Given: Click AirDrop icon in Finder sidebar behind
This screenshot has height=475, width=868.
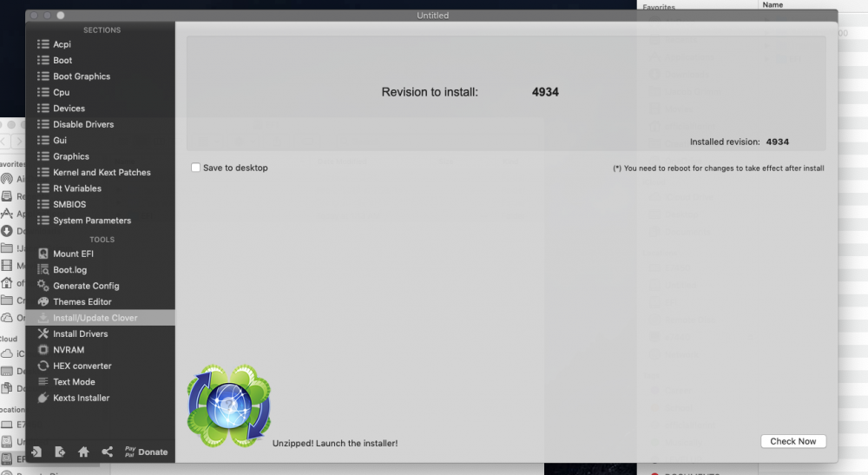Looking at the screenshot, I should point(7,179).
